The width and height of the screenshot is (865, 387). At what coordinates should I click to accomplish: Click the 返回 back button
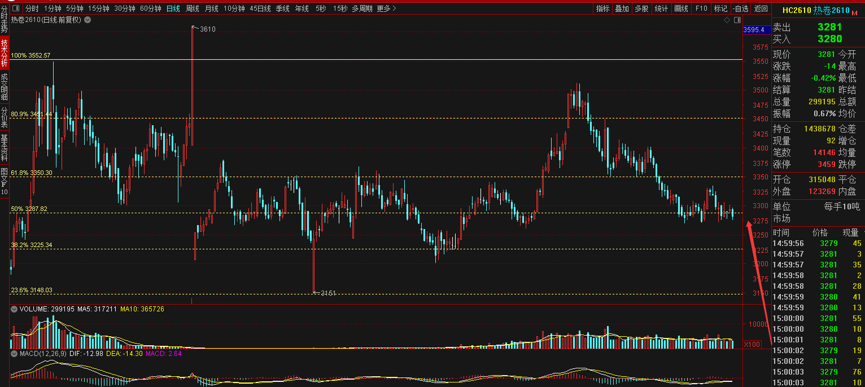click(x=761, y=8)
